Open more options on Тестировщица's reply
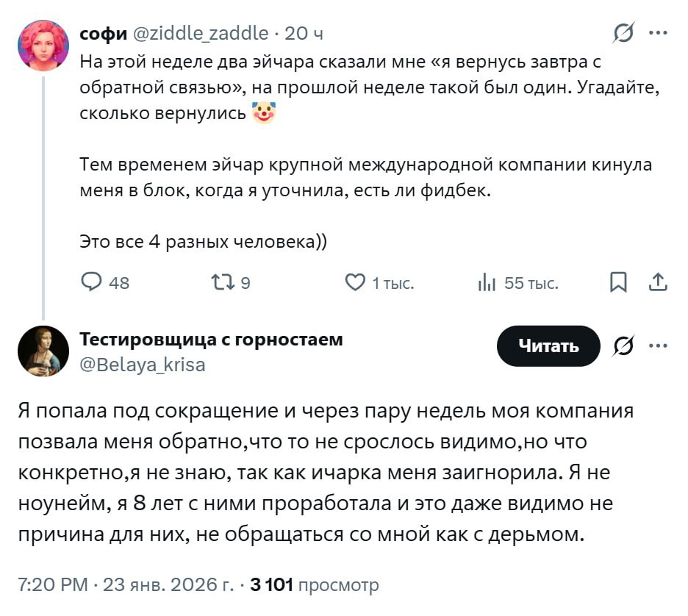This screenshot has width=688, height=616. point(658,346)
